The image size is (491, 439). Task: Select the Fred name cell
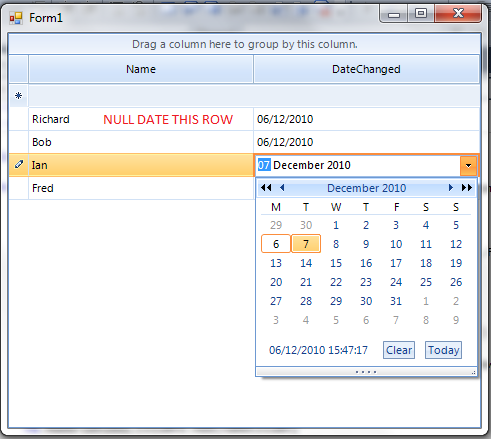click(x=141, y=188)
